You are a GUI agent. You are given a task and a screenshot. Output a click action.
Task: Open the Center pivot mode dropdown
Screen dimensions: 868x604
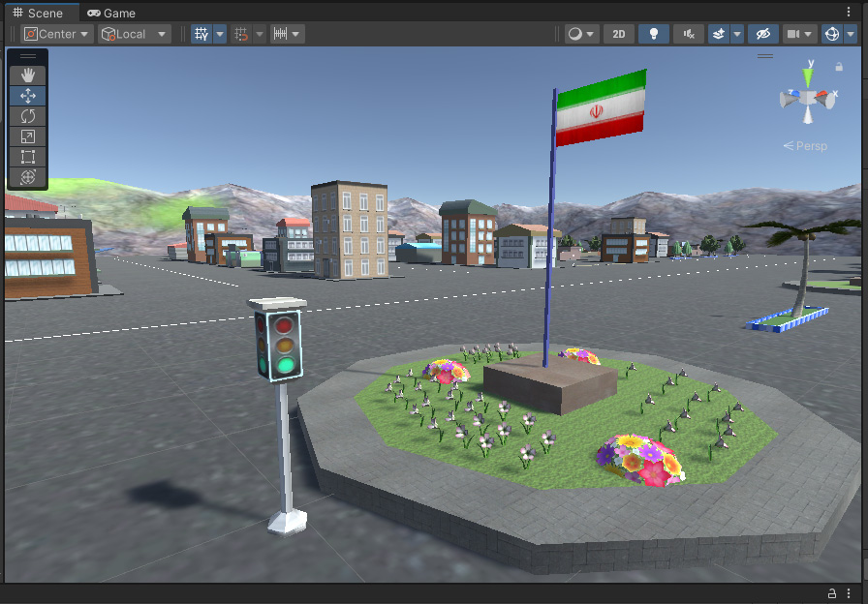coord(57,34)
